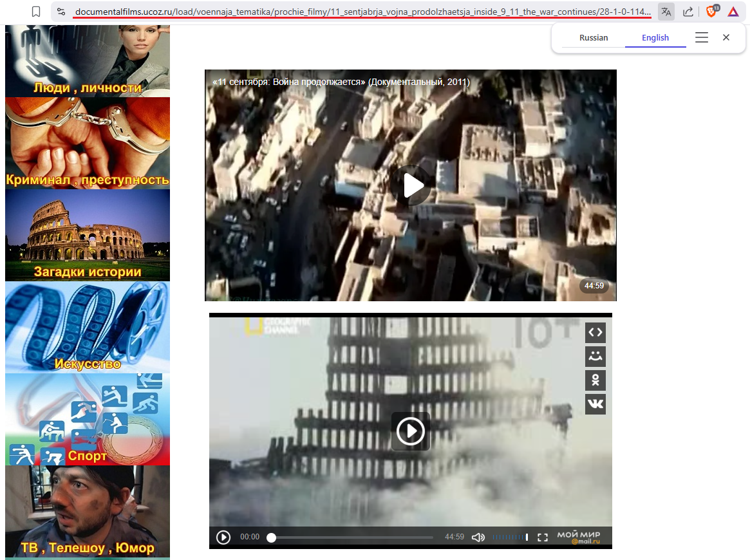Viewport: 750px width, 560px height.
Task: Click the URL address field
Action: (x=362, y=12)
